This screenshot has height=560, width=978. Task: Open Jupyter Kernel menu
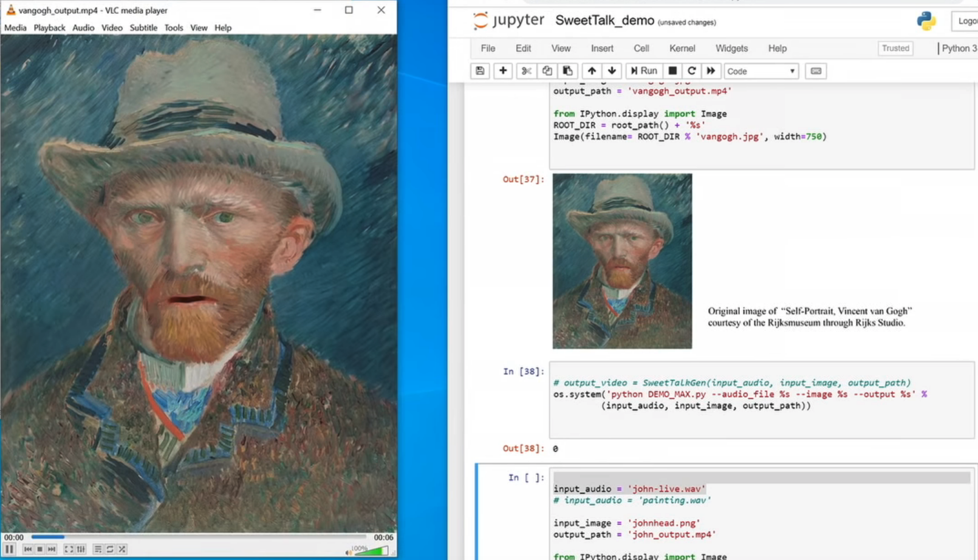coord(682,49)
